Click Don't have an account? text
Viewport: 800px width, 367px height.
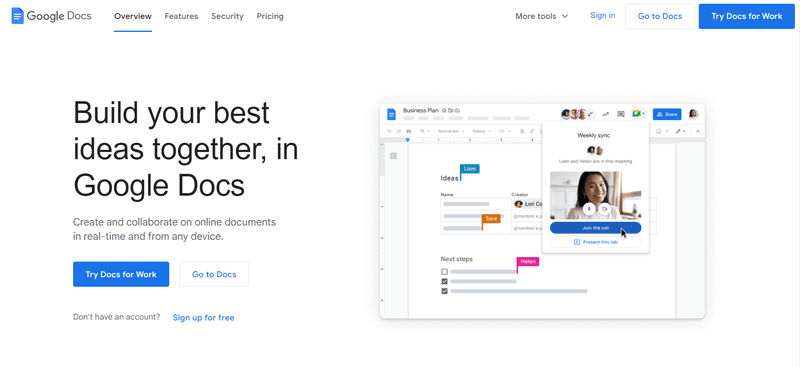click(x=116, y=316)
